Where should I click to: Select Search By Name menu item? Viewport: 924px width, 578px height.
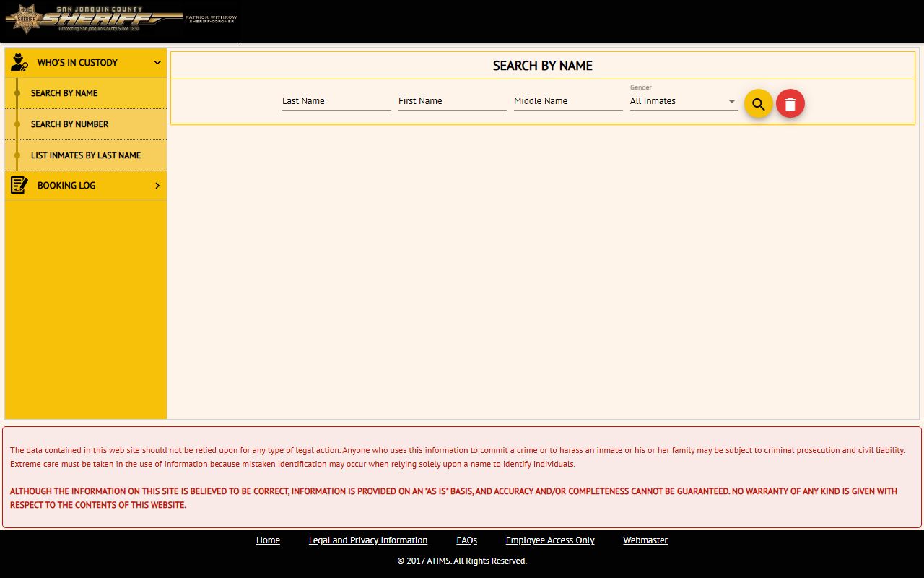coord(86,93)
